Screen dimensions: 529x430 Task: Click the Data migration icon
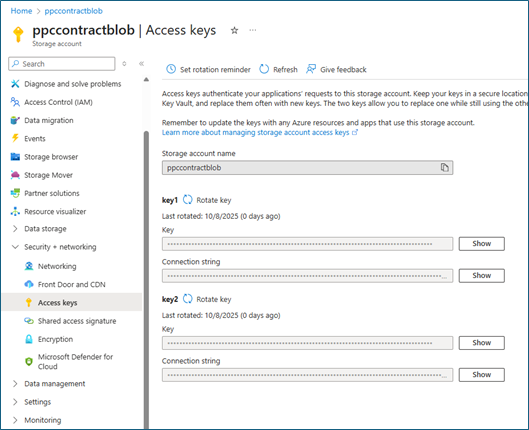pos(15,120)
